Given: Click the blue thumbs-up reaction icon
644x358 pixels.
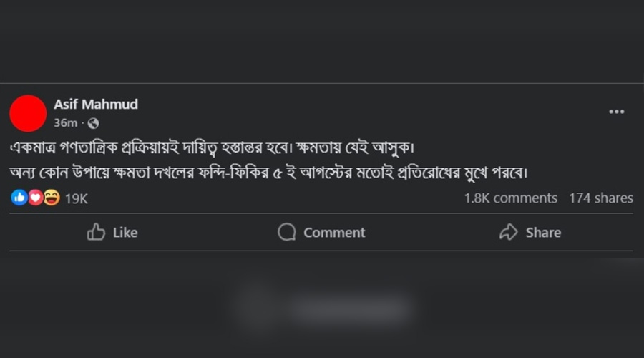Looking at the screenshot, I should pos(19,198).
